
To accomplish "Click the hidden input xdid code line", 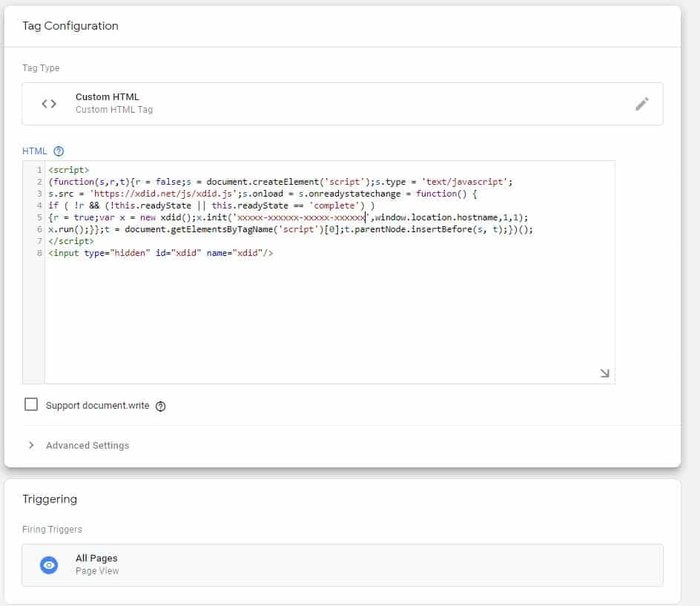I will tap(161, 253).
